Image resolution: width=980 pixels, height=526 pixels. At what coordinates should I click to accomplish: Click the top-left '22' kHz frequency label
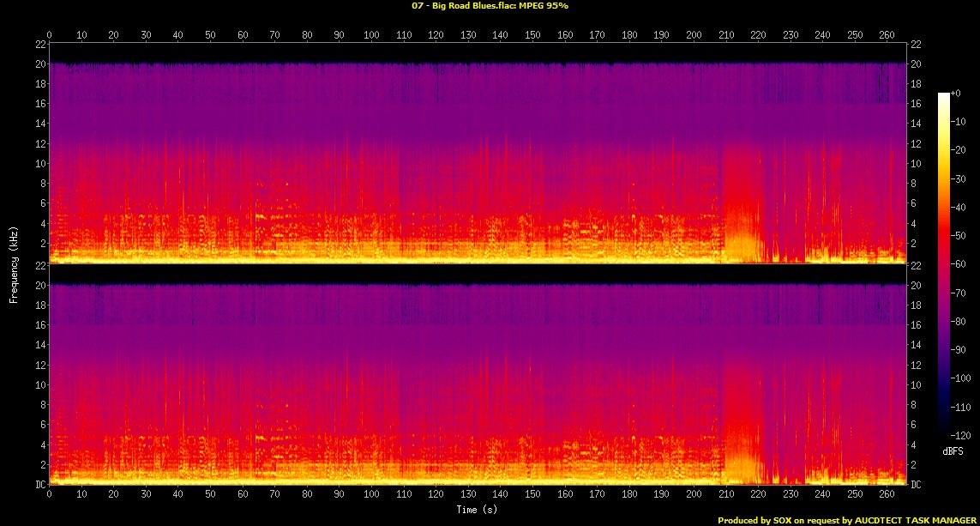coord(39,44)
